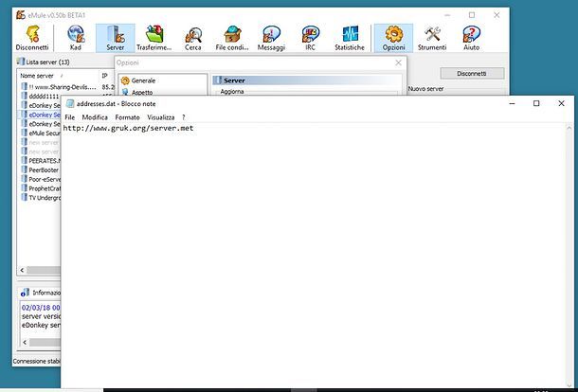This screenshot has height=392, width=578.
Task: Open the File menu in Blocco note
Action: tap(70, 117)
